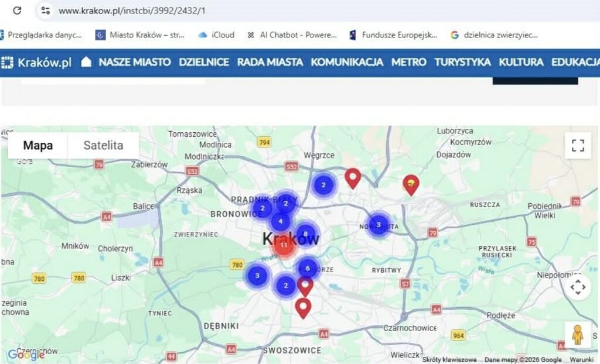600x364 pixels.
Task: Click the home icon in navigation bar
Action: (x=86, y=62)
